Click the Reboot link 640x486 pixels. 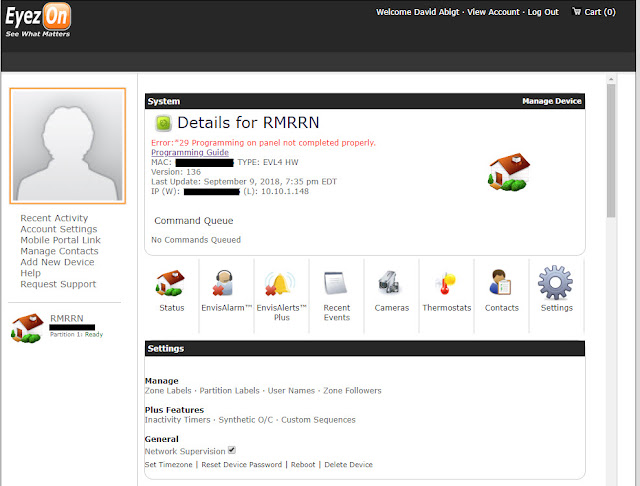point(303,464)
